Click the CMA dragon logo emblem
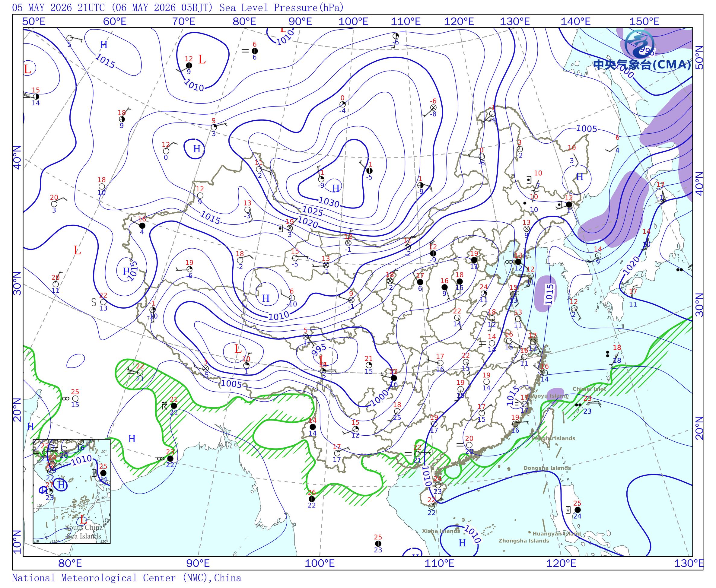 (639, 44)
